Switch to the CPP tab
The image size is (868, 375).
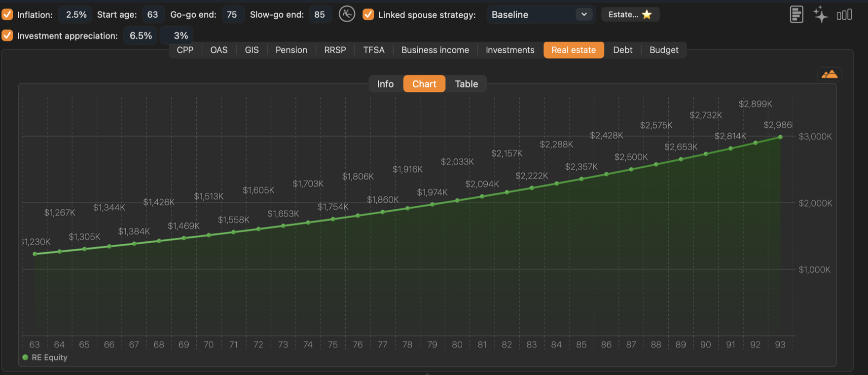pos(185,50)
